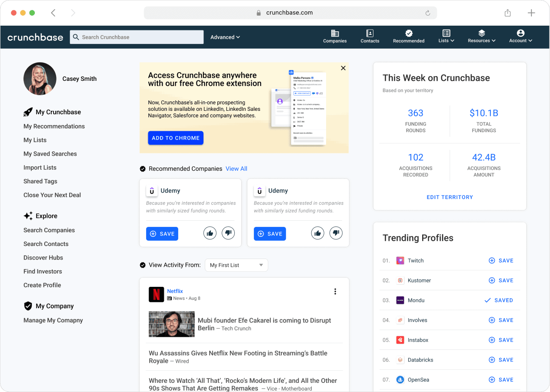Image resolution: width=550 pixels, height=392 pixels.
Task: Click the browser reload icon
Action: pyautogui.click(x=428, y=13)
